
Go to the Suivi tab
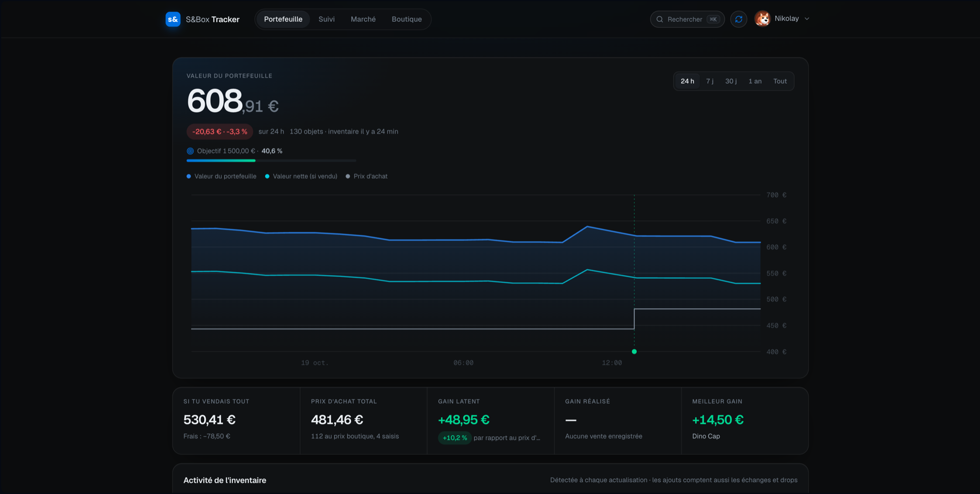(x=327, y=19)
